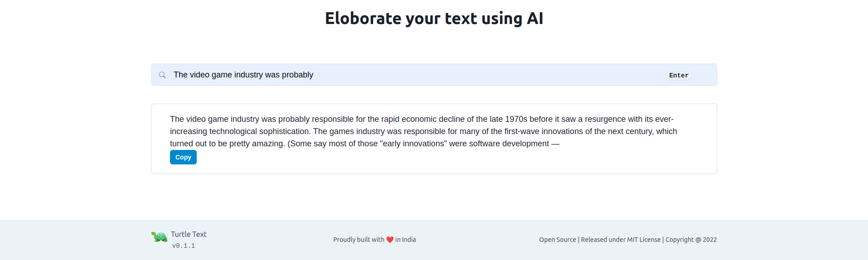Click the red heart icon
The image size is (868, 260).
click(390, 240)
